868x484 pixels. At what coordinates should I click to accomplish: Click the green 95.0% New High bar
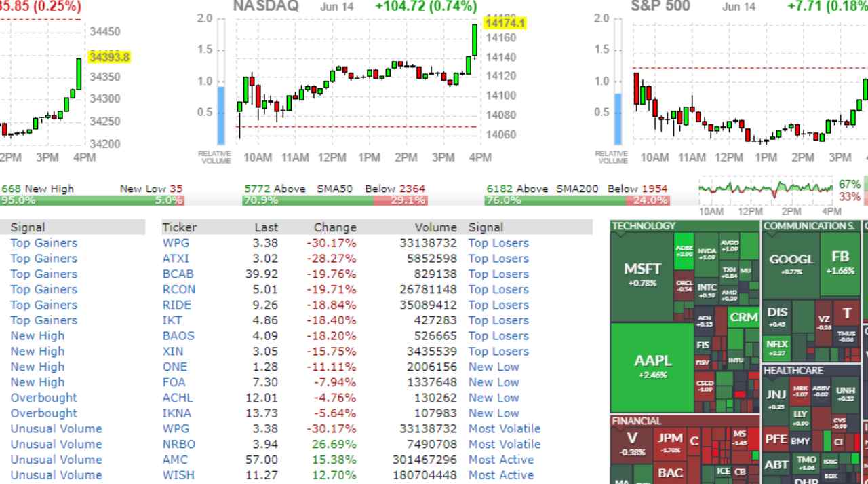[78, 200]
